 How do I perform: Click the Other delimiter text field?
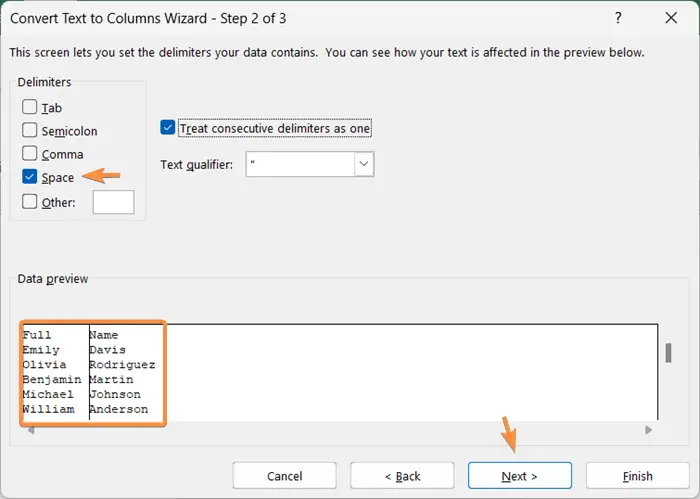[113, 202]
